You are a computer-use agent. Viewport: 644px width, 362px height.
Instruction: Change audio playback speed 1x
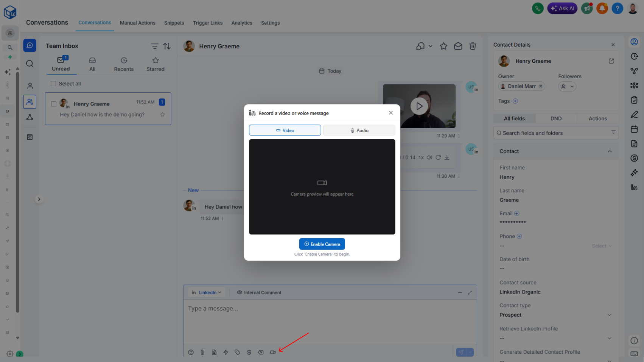tap(421, 158)
